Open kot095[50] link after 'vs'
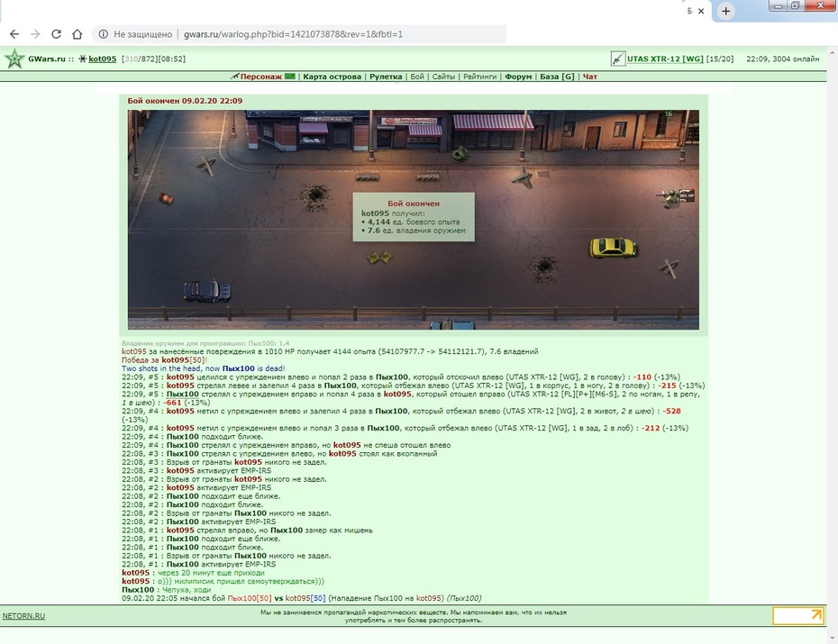Image resolution: width=838 pixels, height=644 pixels. click(305, 598)
